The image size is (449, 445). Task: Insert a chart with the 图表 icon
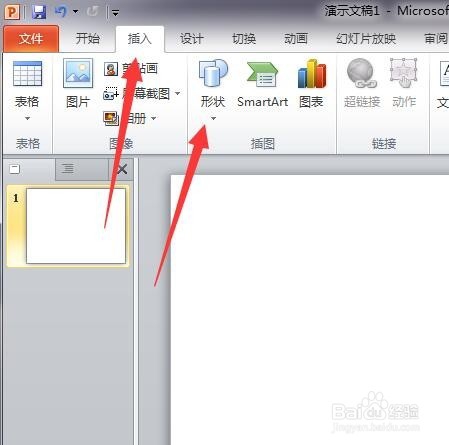[x=311, y=73]
